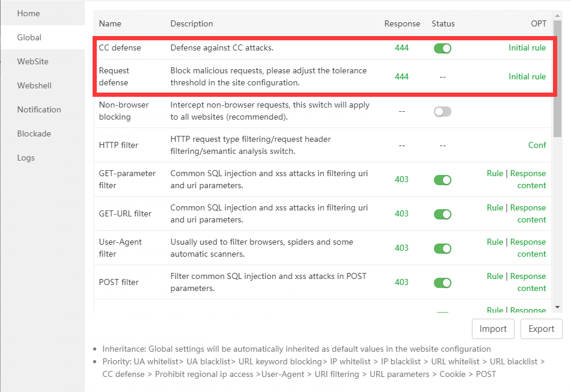Click scrollbar down arrow of rules table
Viewport: 571px width, 392px height.
click(558, 307)
